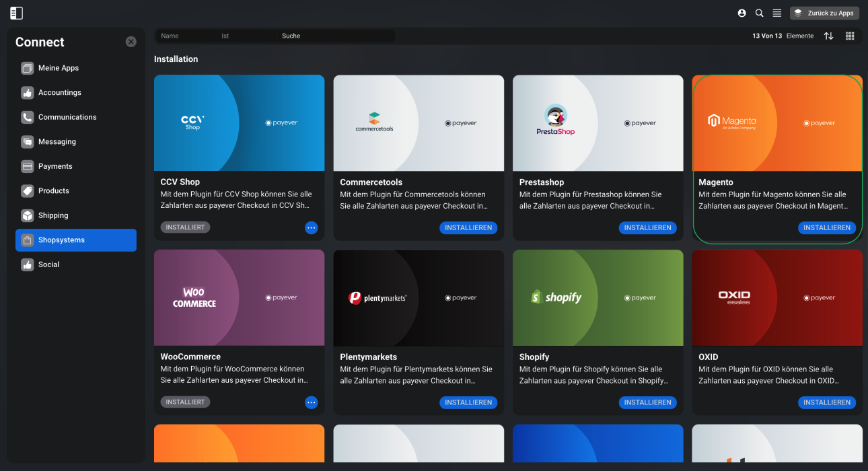Go back with Zurück zu Apps
This screenshot has height=471, width=868.
[824, 13]
